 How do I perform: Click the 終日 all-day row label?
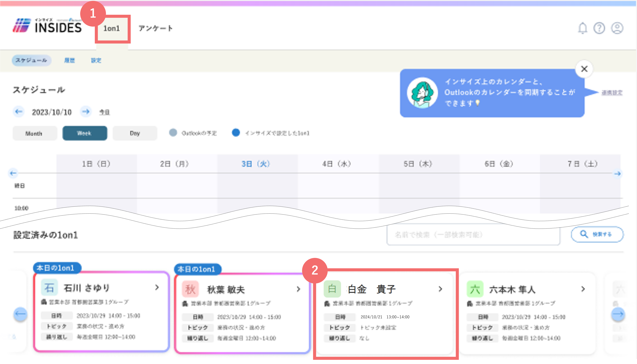pos(20,186)
